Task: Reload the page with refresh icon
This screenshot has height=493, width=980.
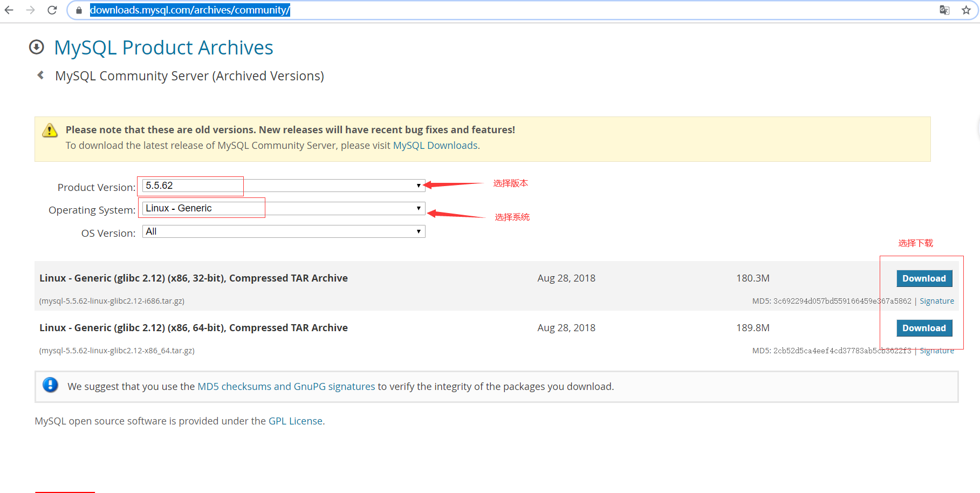Action: [52, 10]
